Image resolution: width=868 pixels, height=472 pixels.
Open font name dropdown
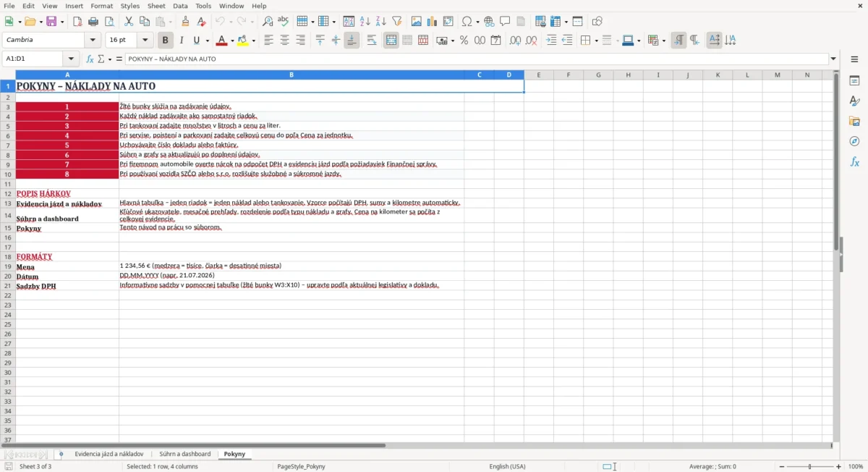point(93,41)
